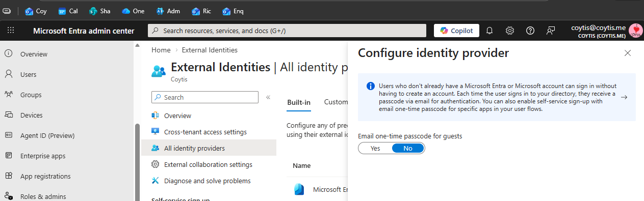The image size is (644, 201).
Task: Set Email one-time passcode to Yes
Action: pos(375,148)
